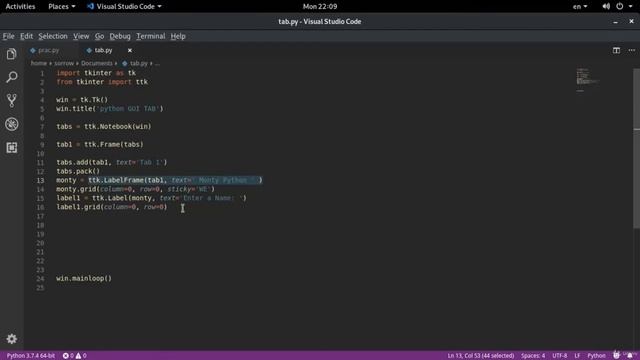Viewport: 640px width, 360px height.
Task: Click the win.title code line
Action: (x=110, y=109)
